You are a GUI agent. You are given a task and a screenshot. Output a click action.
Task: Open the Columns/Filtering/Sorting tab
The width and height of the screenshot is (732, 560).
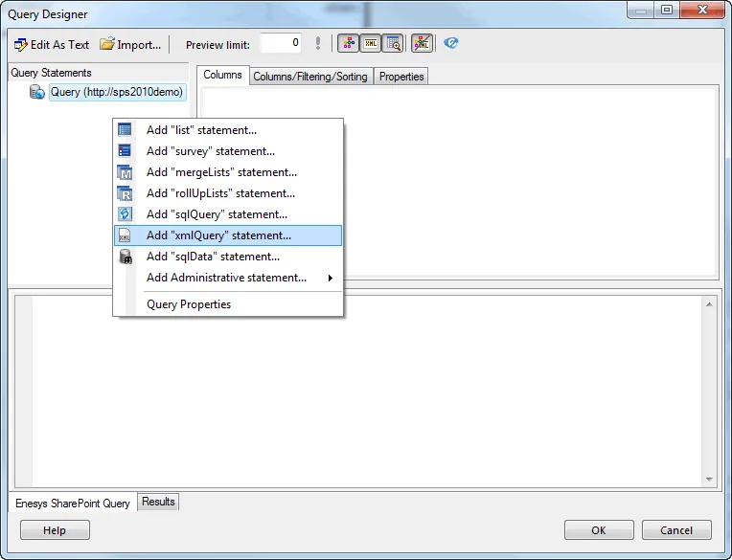coord(310,77)
